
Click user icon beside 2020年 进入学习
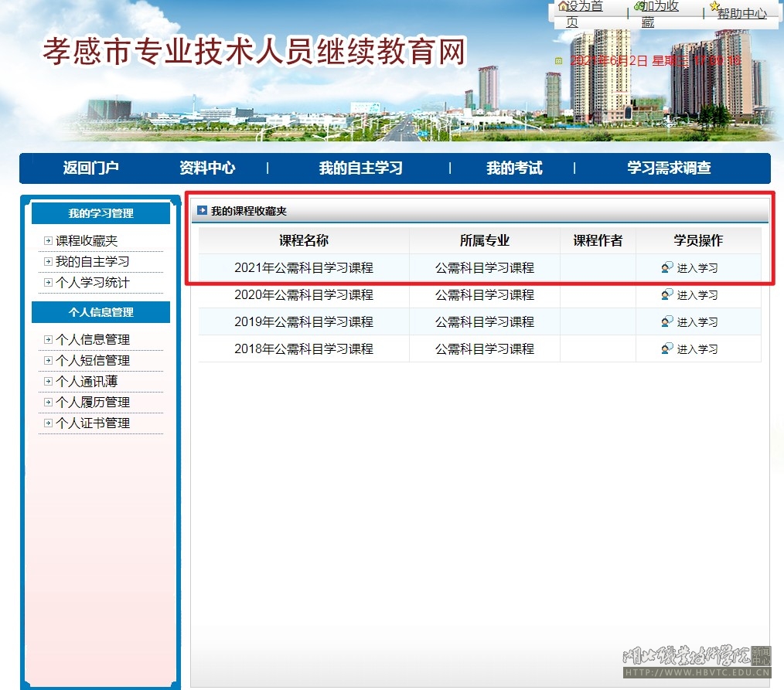[x=667, y=294]
